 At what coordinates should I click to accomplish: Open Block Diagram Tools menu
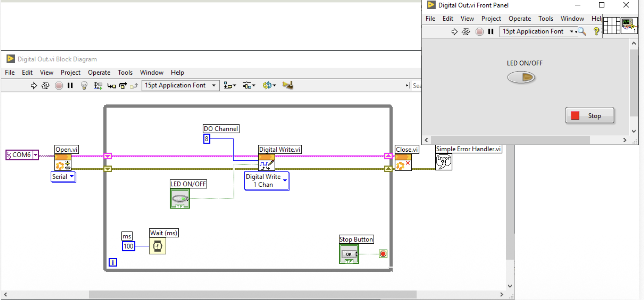125,72
